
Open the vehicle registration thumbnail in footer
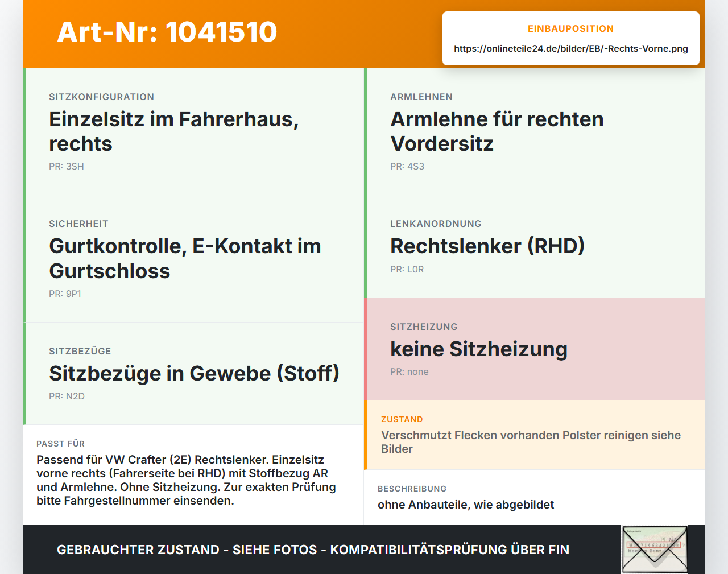point(655,550)
